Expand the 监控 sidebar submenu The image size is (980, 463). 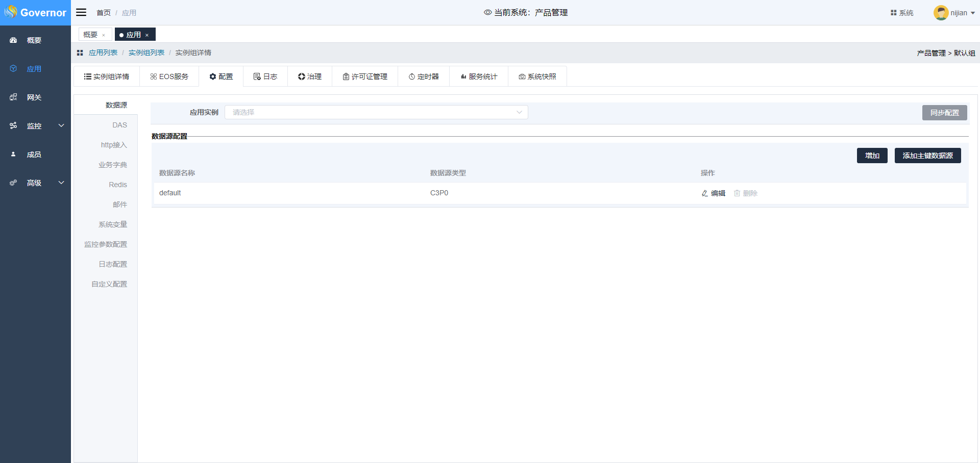(x=61, y=125)
